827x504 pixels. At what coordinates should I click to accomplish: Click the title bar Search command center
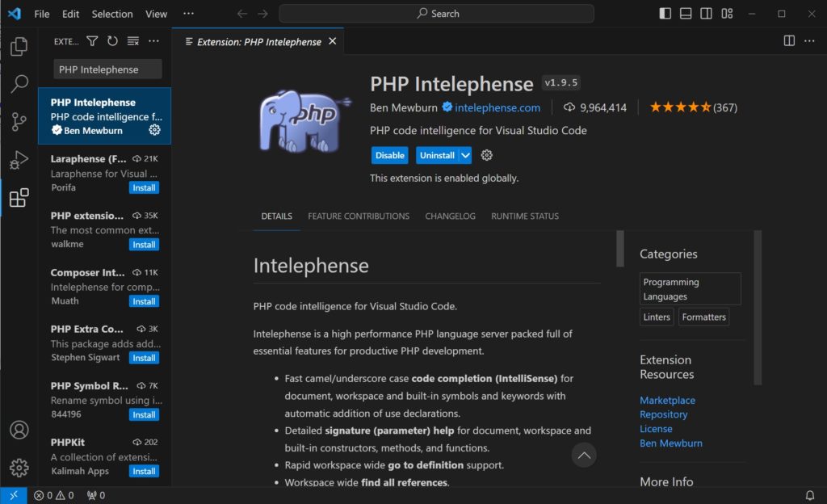(437, 14)
